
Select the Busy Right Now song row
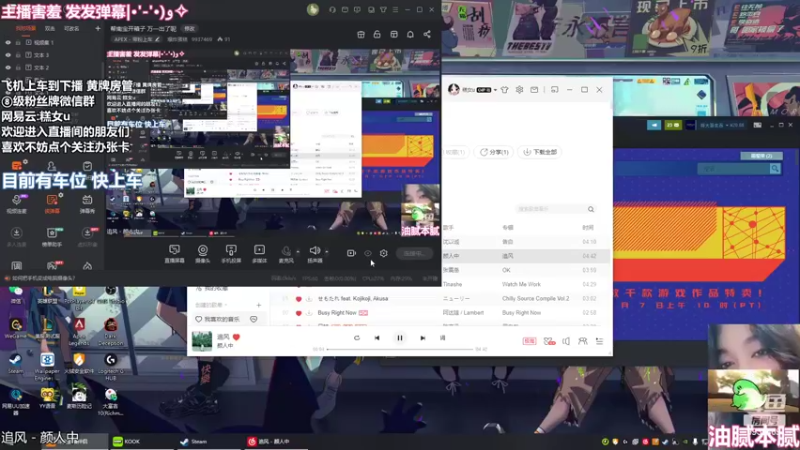tap(440, 313)
